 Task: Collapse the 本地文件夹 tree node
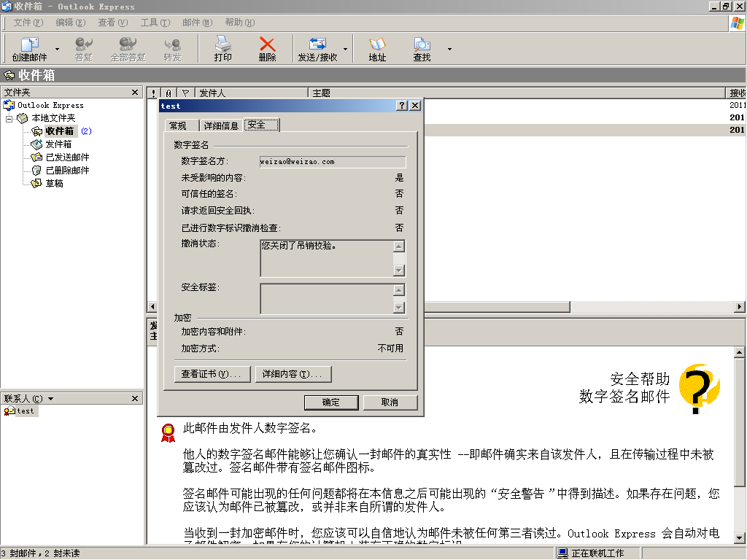9,119
